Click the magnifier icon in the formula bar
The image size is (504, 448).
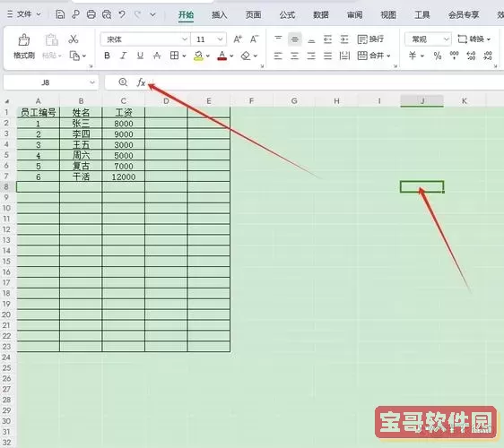(x=123, y=82)
